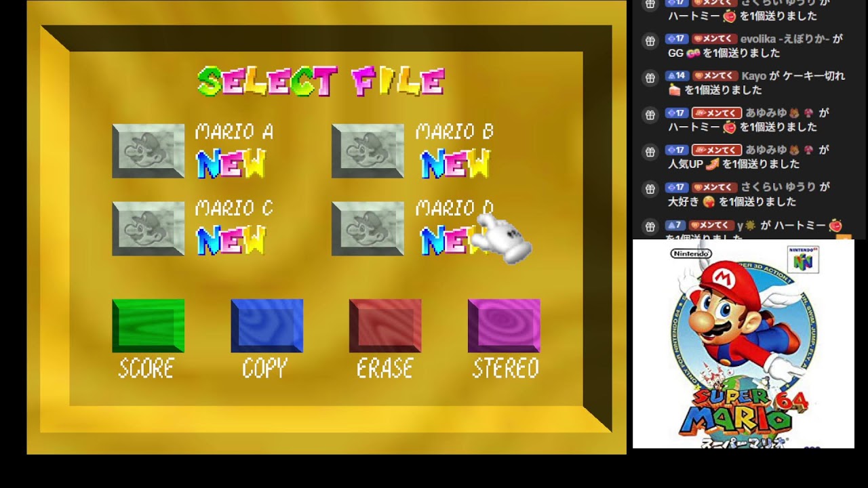
Task: Toggle the purple Stereo sound block
Action: (504, 325)
